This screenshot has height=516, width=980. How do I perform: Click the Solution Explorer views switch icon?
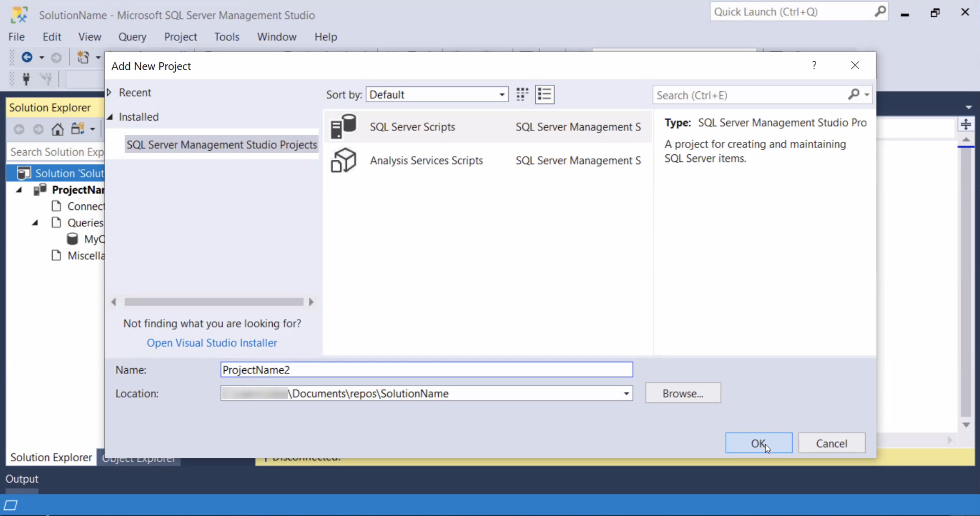(78, 129)
